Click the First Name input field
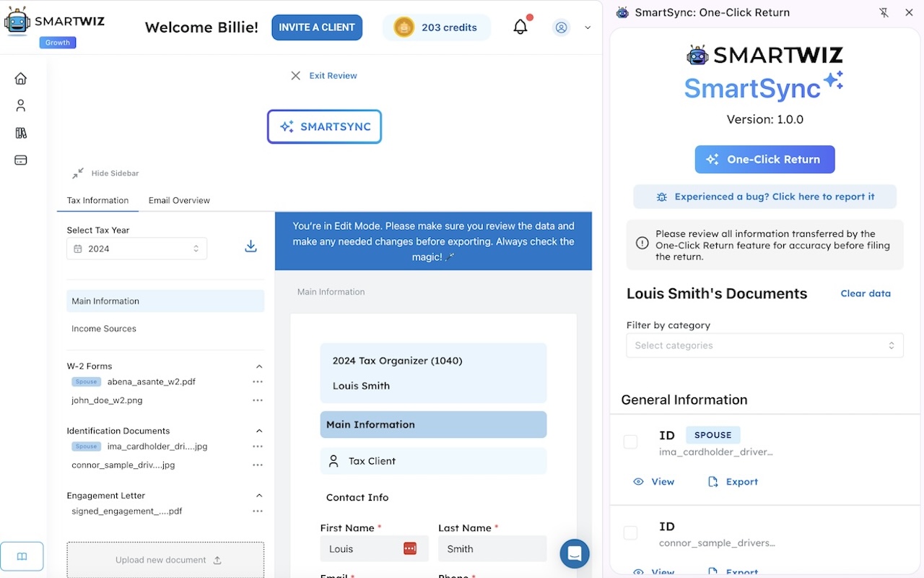 click(x=374, y=548)
